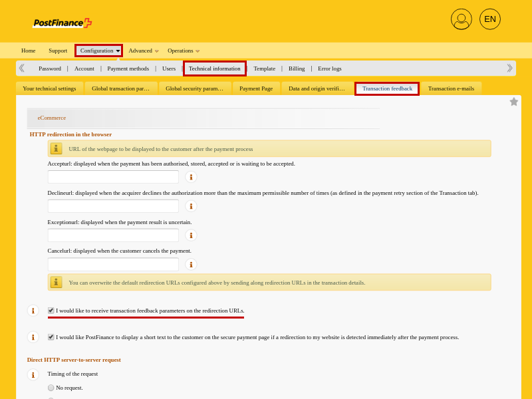Click info icon beside Timing of the request
The width and height of the screenshot is (532, 399).
coord(33,375)
